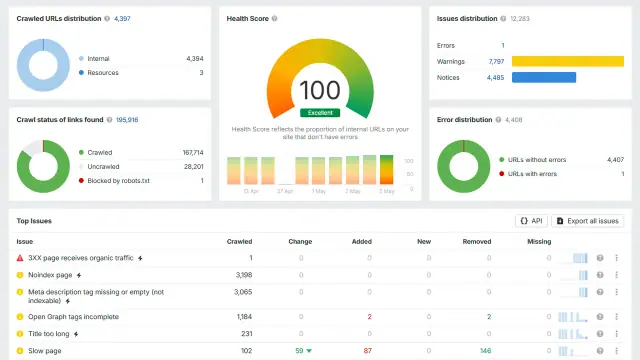Viewport: 640px width, 360px height.
Task: Open Warnings count 7,797 link
Action: pos(496,62)
